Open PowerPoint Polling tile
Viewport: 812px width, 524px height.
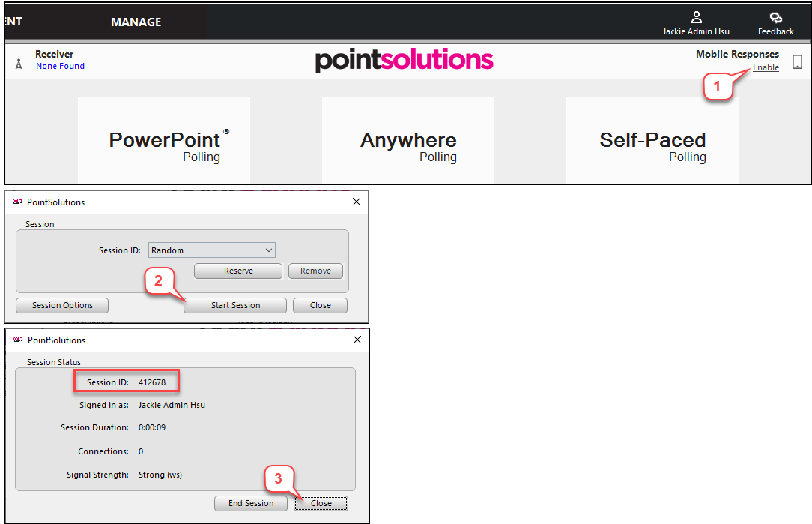pos(164,139)
